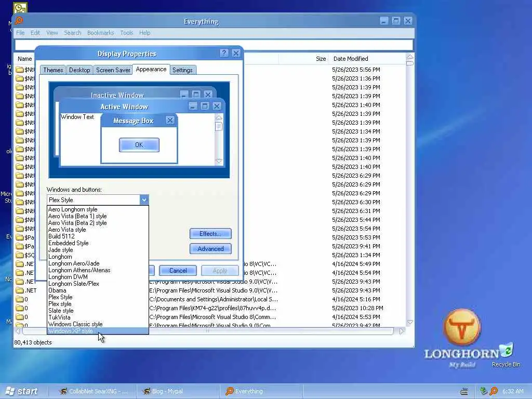Open the Search menu in Everything
This screenshot has width=532, height=399.
(x=73, y=33)
